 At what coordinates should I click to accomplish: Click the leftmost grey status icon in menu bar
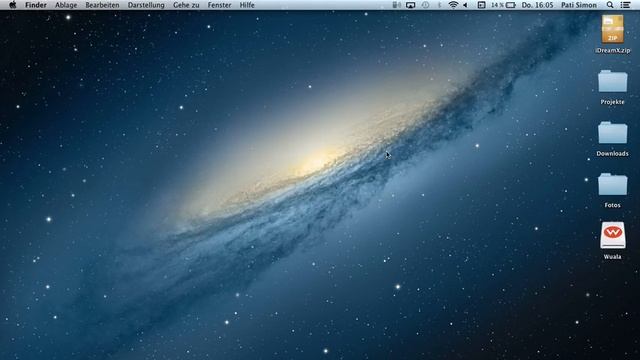coord(396,5)
